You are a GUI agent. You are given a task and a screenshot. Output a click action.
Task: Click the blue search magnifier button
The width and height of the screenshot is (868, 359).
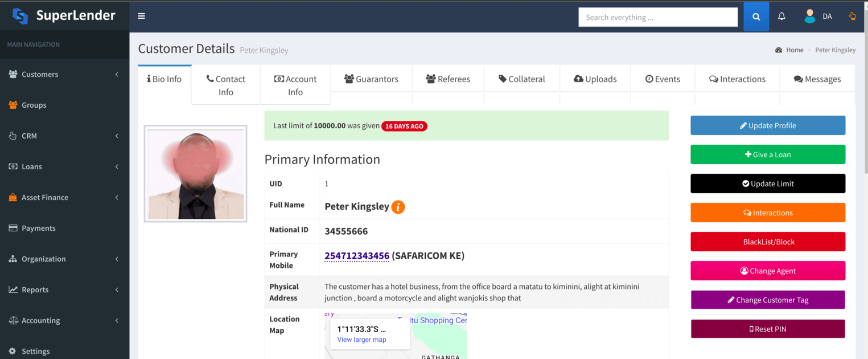point(756,17)
